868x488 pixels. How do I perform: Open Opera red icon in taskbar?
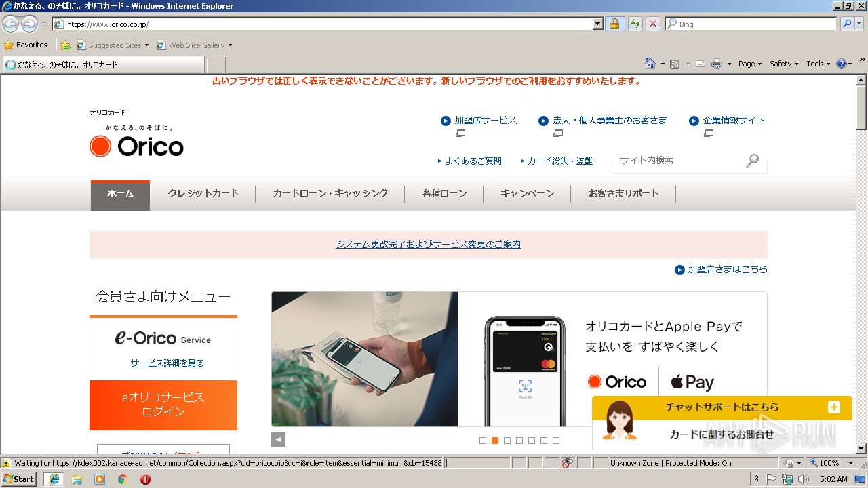145,479
